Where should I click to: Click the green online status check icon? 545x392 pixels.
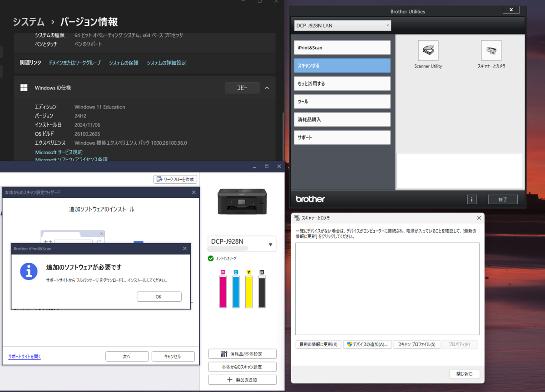(211, 259)
